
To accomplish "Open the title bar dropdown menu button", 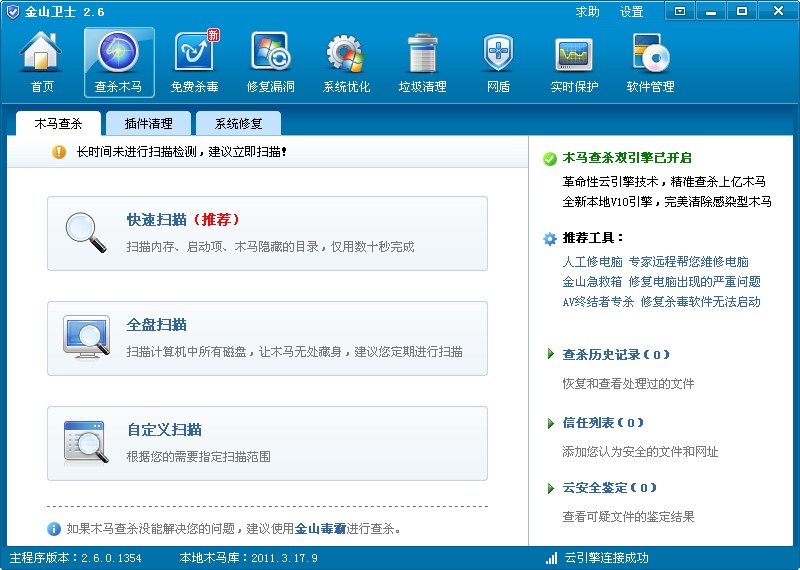I will [680, 11].
